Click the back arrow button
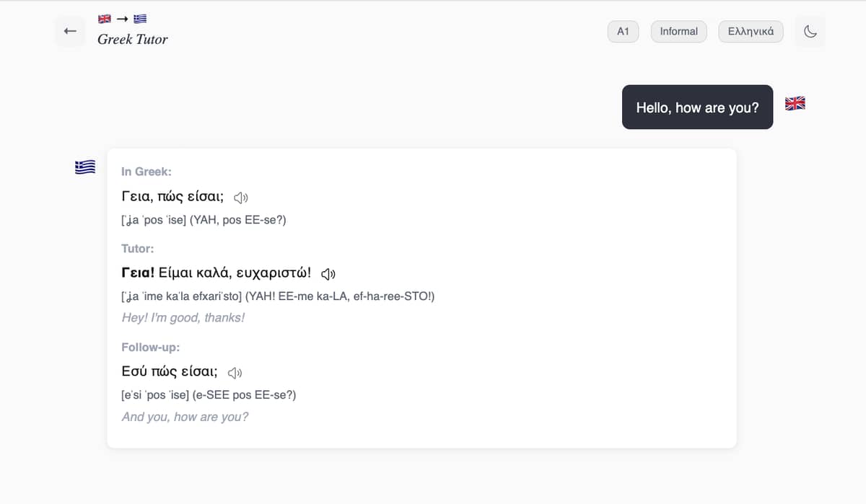 (x=70, y=31)
